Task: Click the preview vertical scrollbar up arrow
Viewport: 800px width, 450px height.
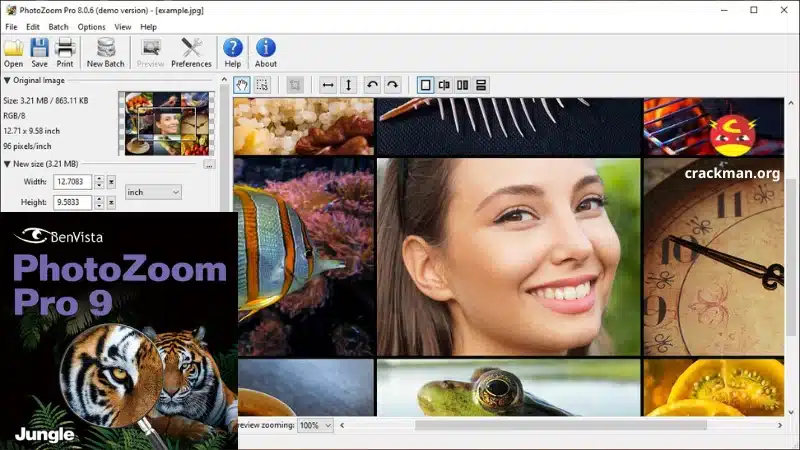Action: (x=791, y=103)
